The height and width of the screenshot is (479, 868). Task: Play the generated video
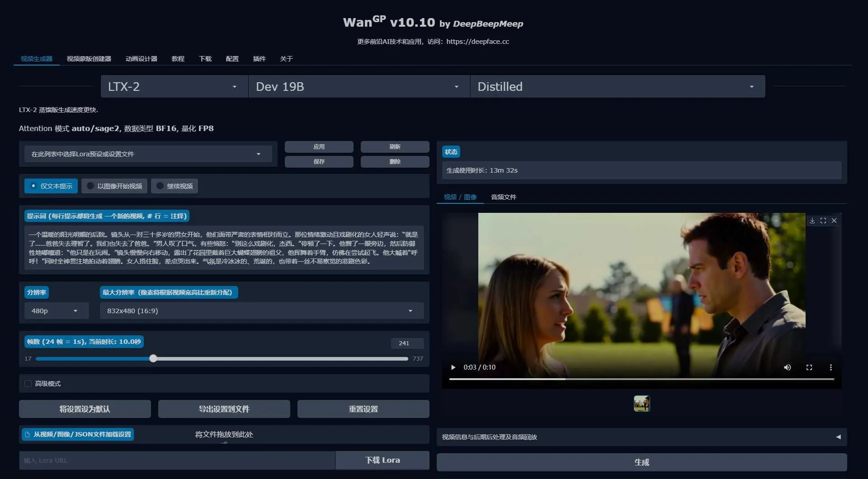pyautogui.click(x=453, y=367)
